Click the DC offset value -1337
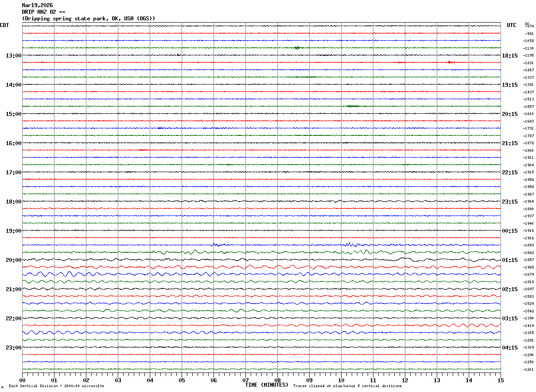The width and height of the screenshot is (536, 392). [529, 77]
